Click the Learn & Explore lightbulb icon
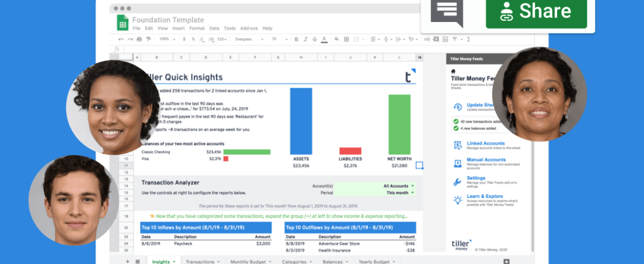This screenshot has width=644, height=264. [x=457, y=200]
